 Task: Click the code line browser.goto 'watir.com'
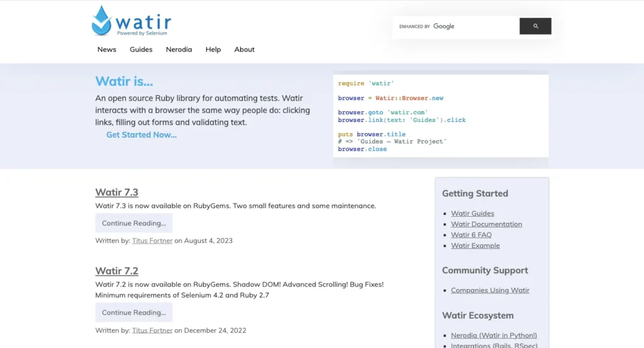(383, 112)
